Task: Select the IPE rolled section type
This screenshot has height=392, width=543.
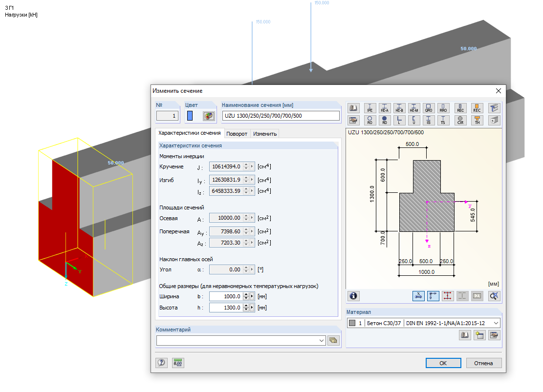Action: click(x=370, y=108)
